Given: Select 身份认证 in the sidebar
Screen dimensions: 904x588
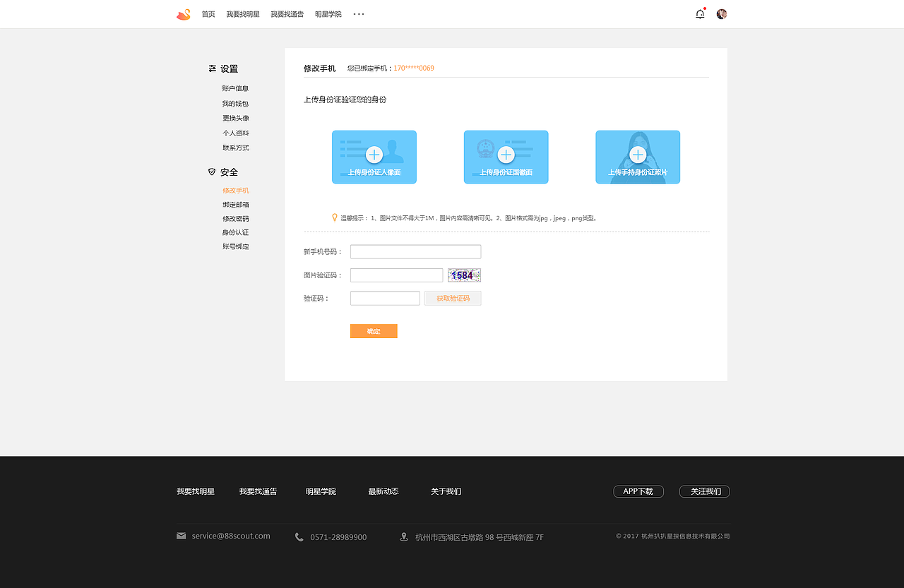Looking at the screenshot, I should [x=236, y=232].
